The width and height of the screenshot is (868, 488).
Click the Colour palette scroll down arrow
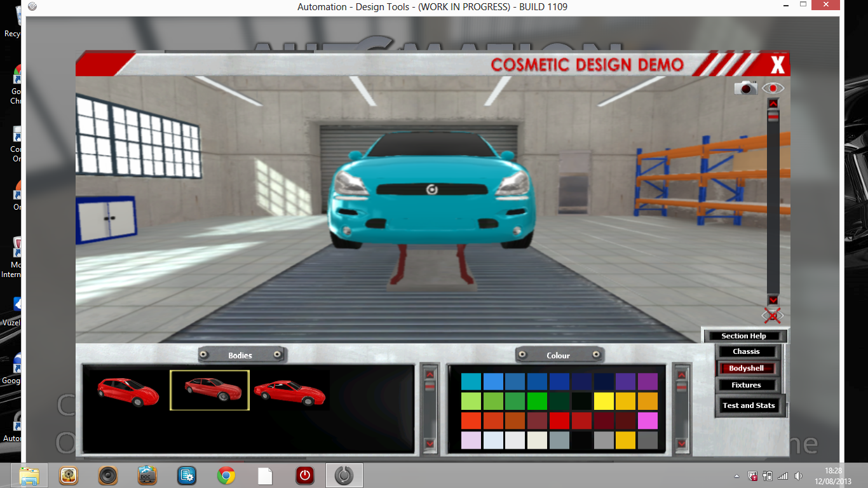[x=681, y=444]
